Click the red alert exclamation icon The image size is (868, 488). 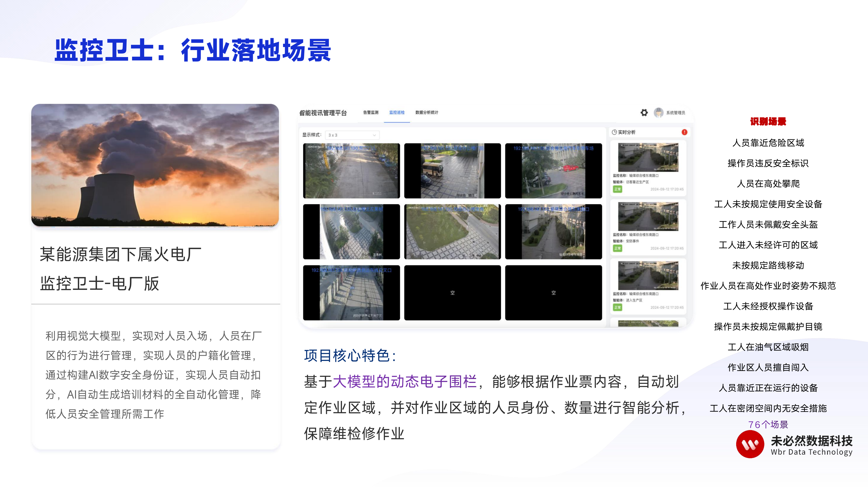coord(684,132)
